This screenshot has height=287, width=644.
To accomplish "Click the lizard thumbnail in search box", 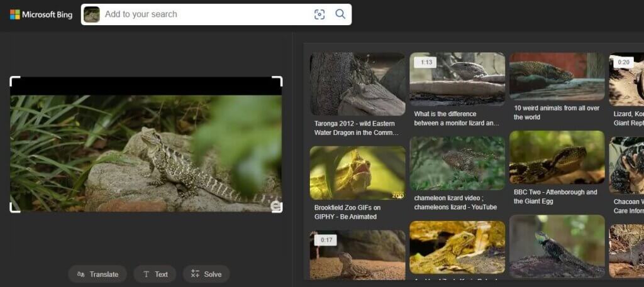I will tap(92, 14).
